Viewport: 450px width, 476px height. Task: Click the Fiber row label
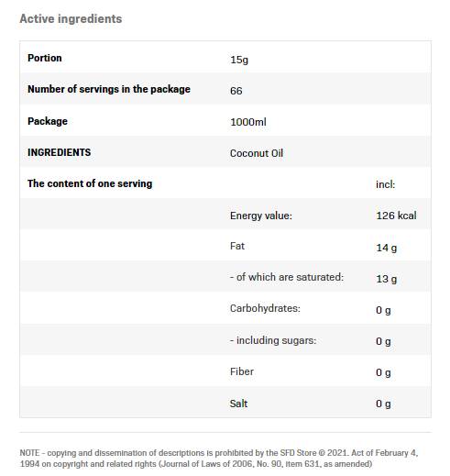pos(242,371)
